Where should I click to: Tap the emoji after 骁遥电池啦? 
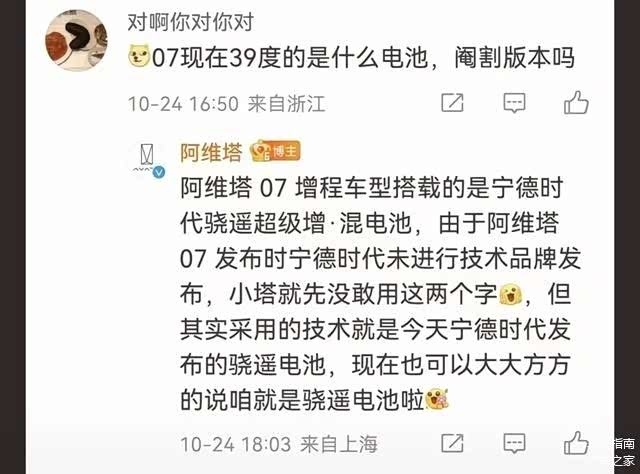tap(437, 399)
